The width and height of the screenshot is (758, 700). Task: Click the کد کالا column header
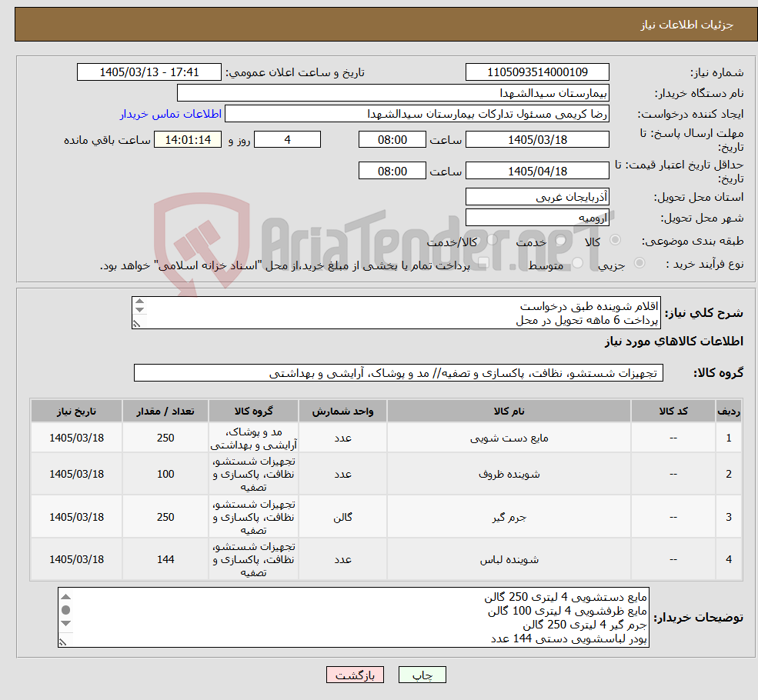673,411
